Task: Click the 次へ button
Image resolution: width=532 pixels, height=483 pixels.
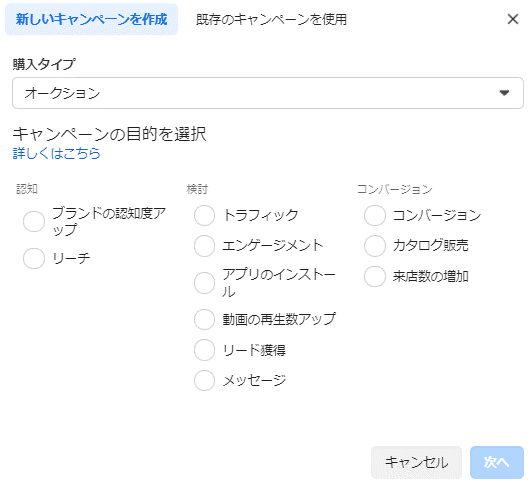Action: [x=497, y=462]
